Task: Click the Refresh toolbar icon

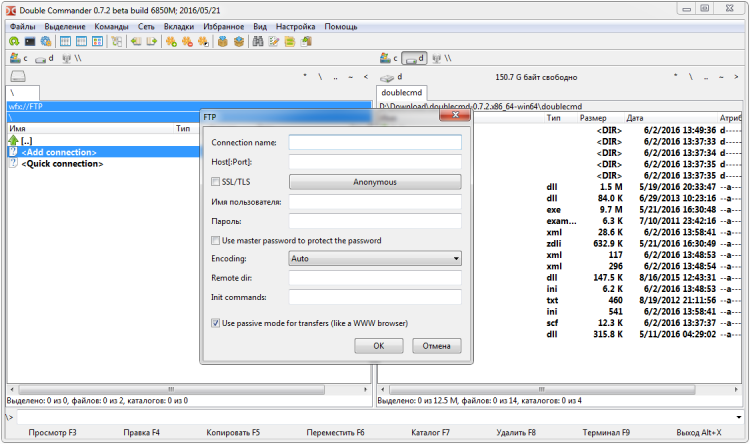Action: tap(14, 42)
